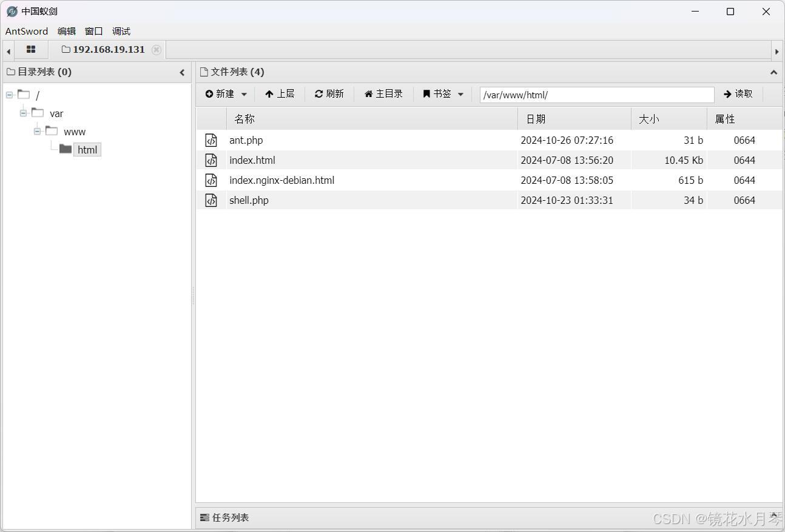
Task: Click the 34 b size cell
Action: (693, 200)
